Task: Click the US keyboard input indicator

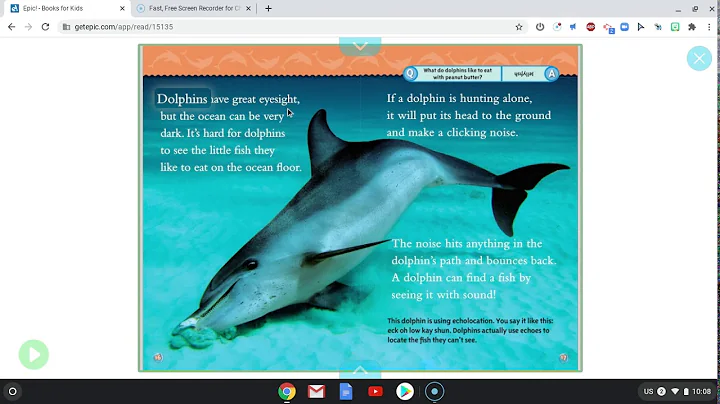Action: (648, 392)
